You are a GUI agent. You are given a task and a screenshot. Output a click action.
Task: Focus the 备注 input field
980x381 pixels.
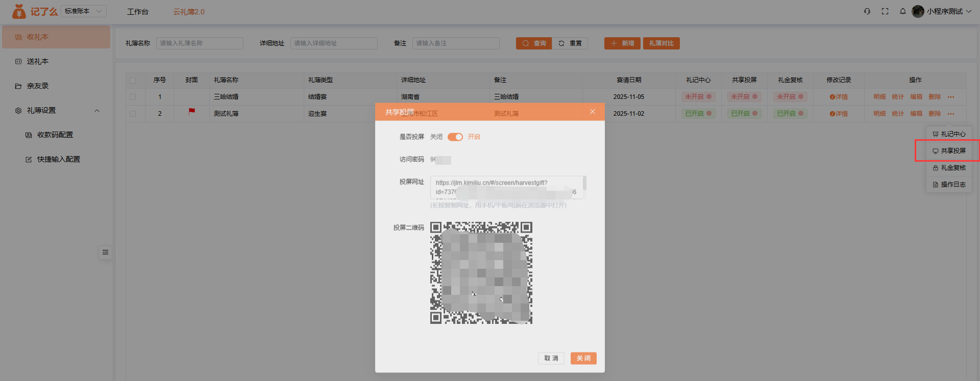pyautogui.click(x=456, y=43)
